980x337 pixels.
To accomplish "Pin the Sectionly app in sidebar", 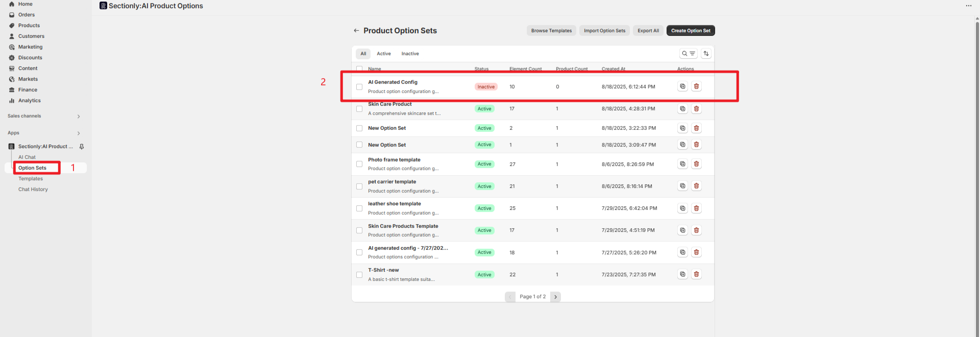I will pos(82,147).
